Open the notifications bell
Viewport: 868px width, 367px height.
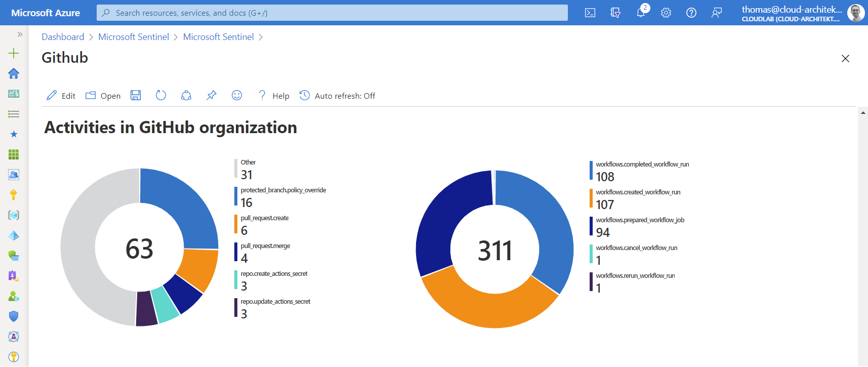click(x=641, y=13)
